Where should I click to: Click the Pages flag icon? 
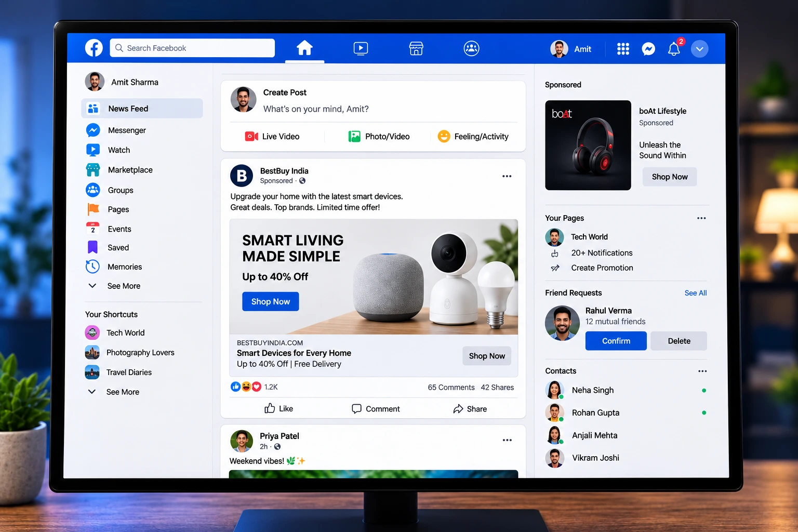93,209
